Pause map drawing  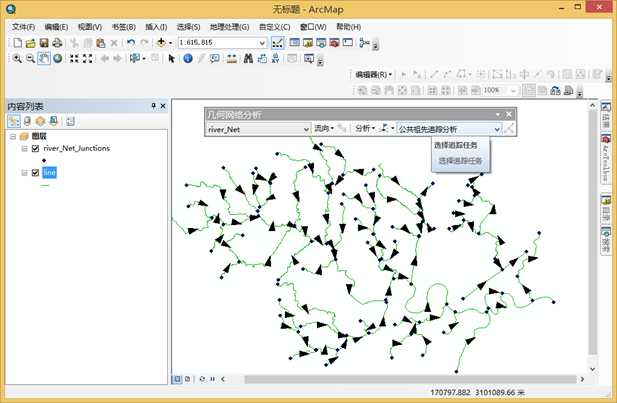[x=212, y=379]
